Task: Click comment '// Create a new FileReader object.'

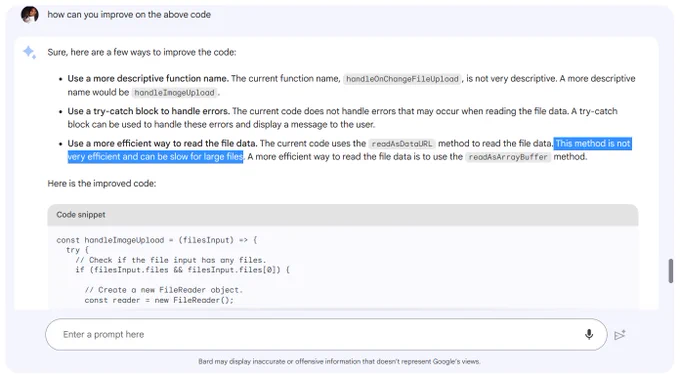Action: click(x=164, y=290)
